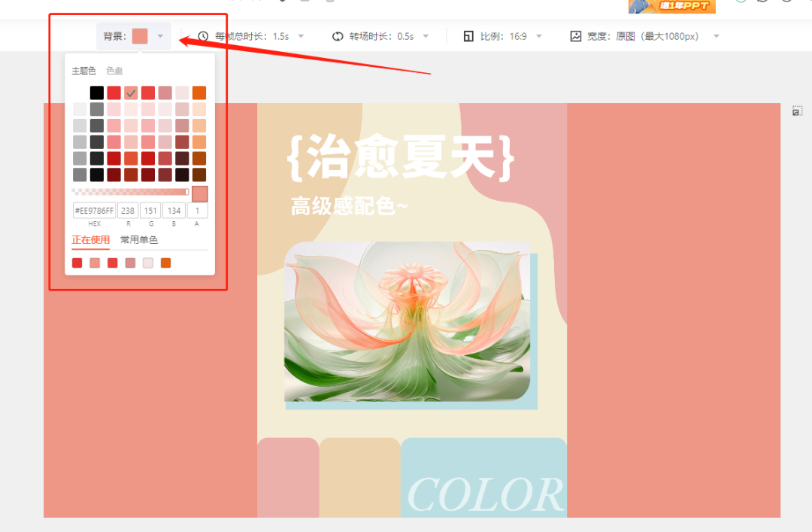Expand the 每帧总时长 1.5s dropdown

[x=301, y=36]
